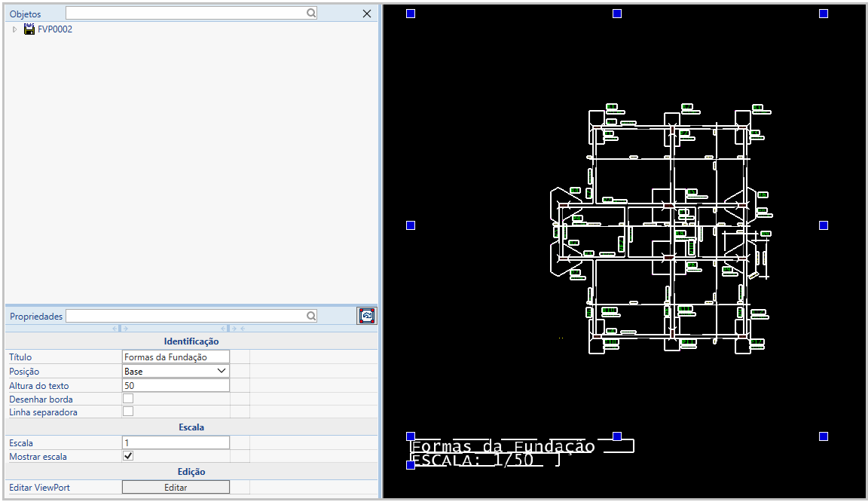Uncheck the Mostrar escala checkbox
This screenshot has width=868, height=502.
(x=128, y=456)
